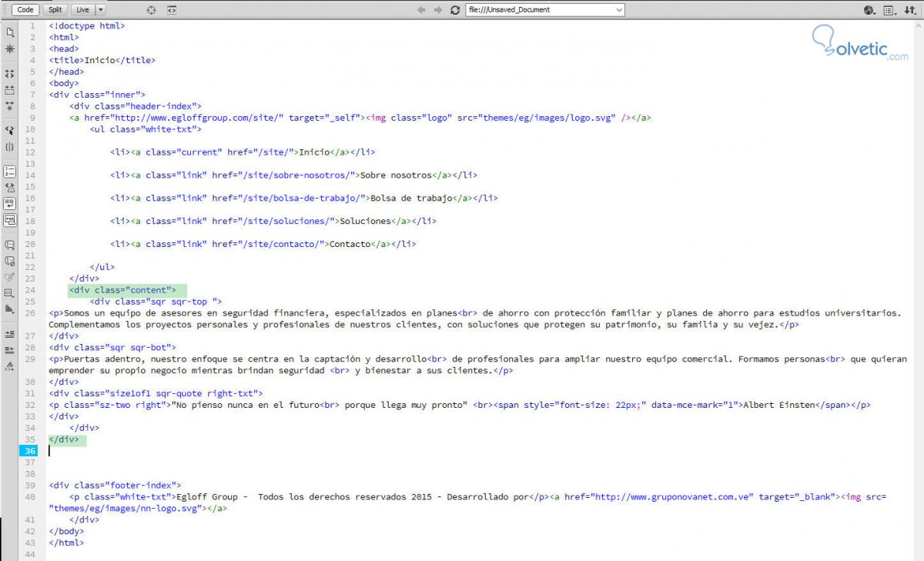
Task: Click the highlighted closing </div> on line 35
Action: pos(64,439)
